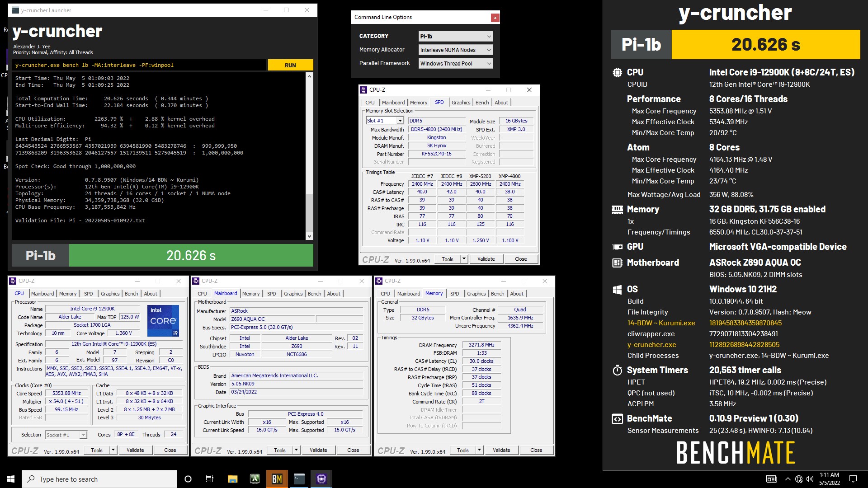Open About tab in SPD CPU-Z window
The height and width of the screenshot is (488, 868).
501,103
